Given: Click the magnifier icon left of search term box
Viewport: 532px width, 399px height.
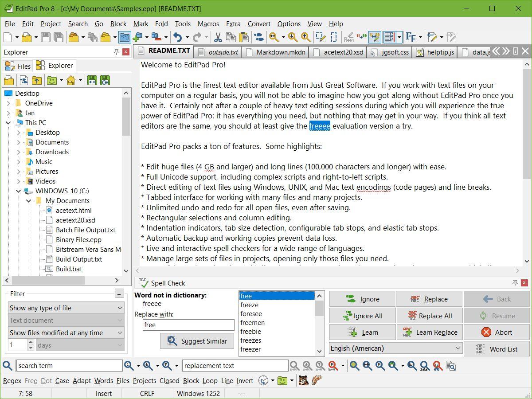Looking at the screenshot, I should click(x=8, y=366).
